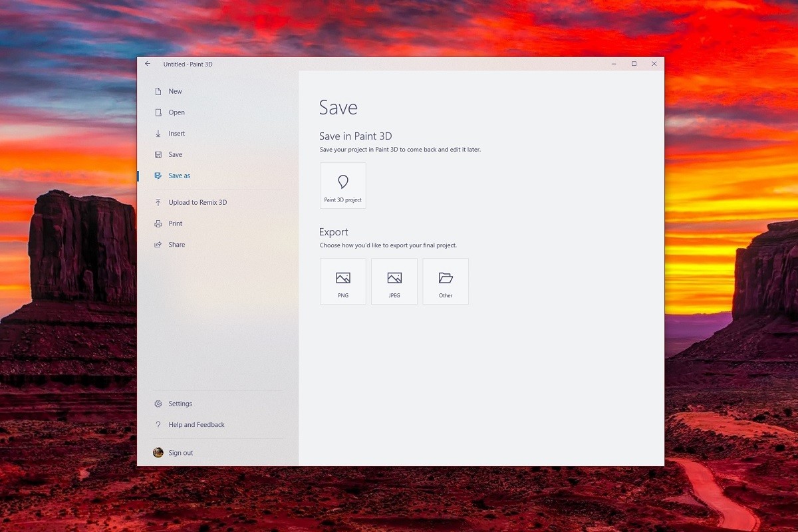Open the Settings gear icon
This screenshot has width=798, height=532.
158,404
